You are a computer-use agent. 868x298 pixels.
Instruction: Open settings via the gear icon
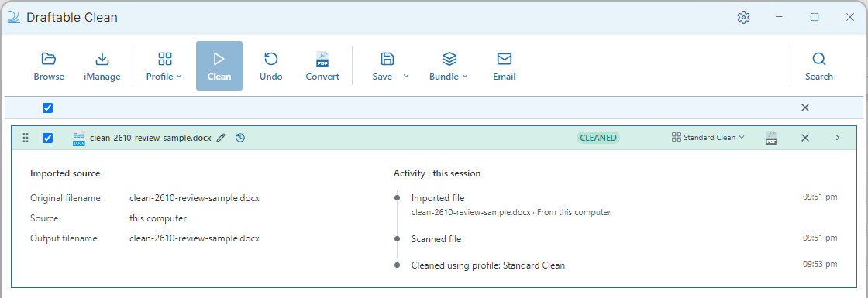tap(743, 17)
